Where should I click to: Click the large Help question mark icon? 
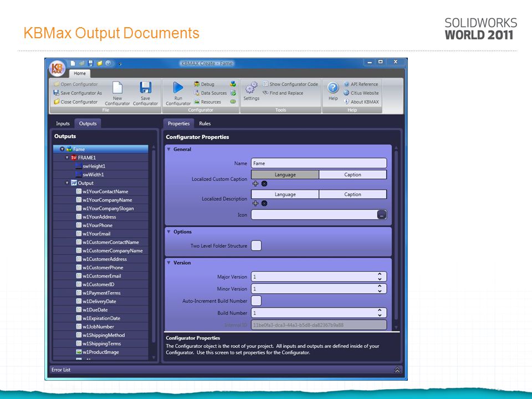[x=333, y=88]
